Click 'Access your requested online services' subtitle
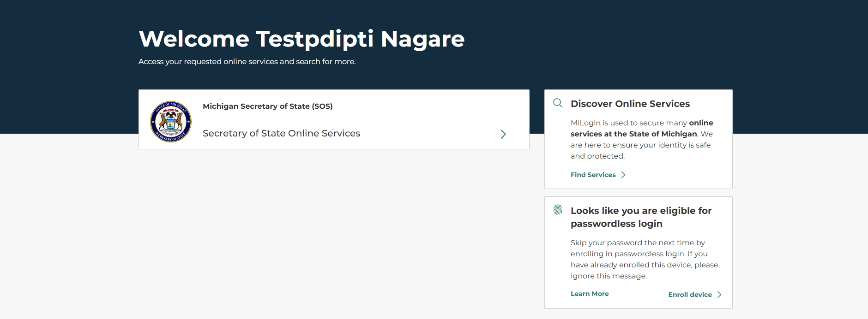868x319 pixels. [247, 61]
